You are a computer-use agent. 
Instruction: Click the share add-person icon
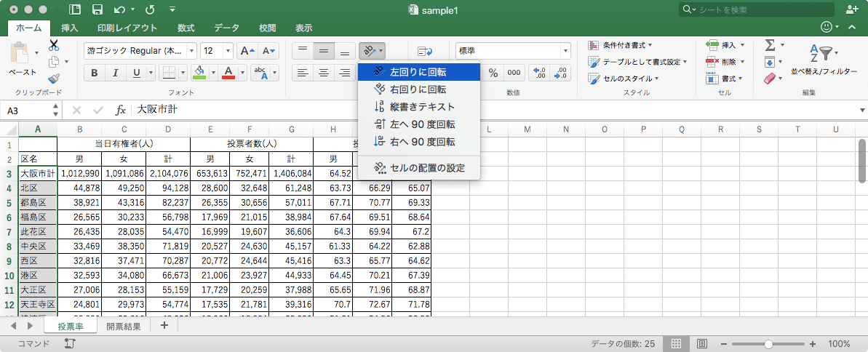click(853, 9)
